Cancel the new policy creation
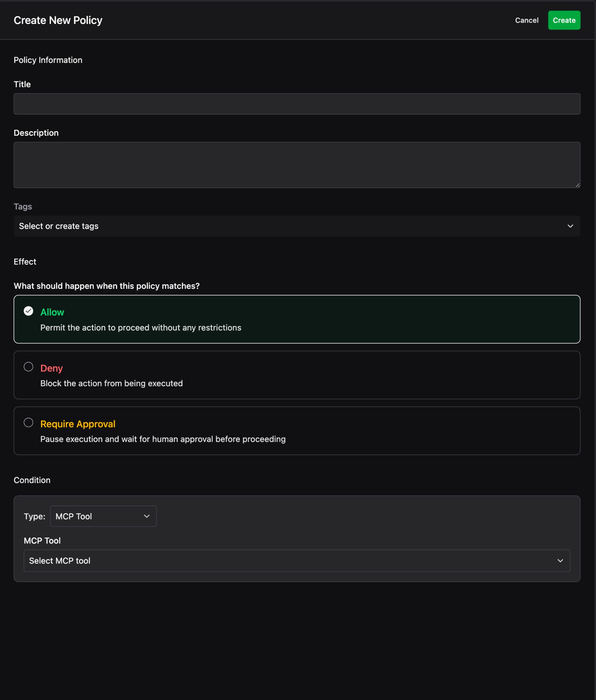 coord(526,20)
